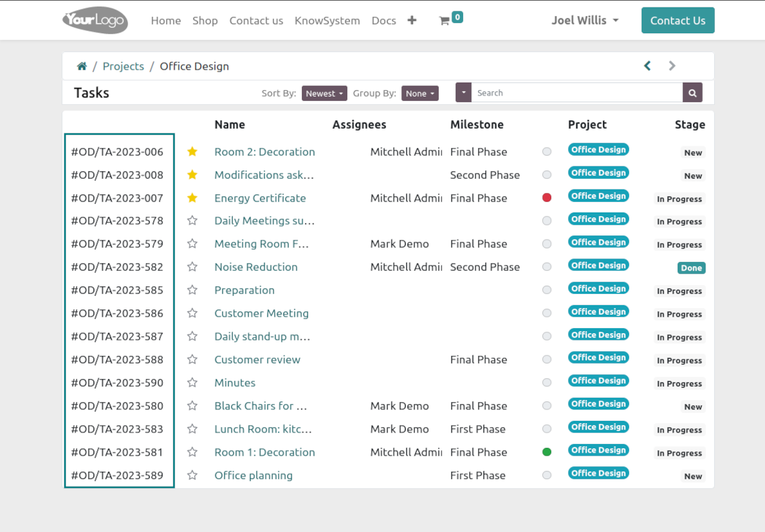
Task: Expand the Joel Willis user menu
Action: pos(585,20)
